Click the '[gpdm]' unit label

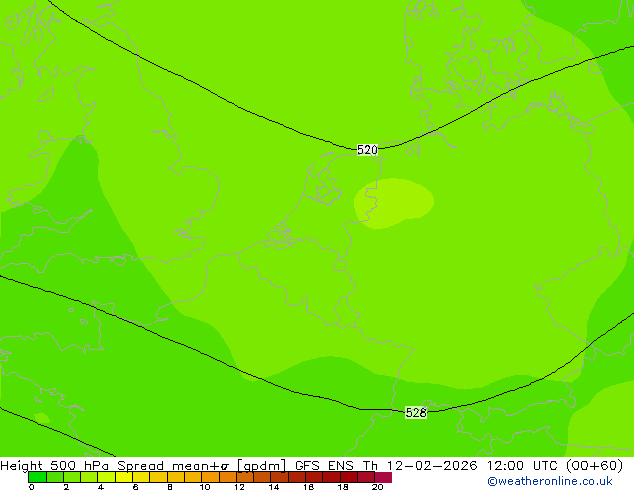pyautogui.click(x=262, y=466)
